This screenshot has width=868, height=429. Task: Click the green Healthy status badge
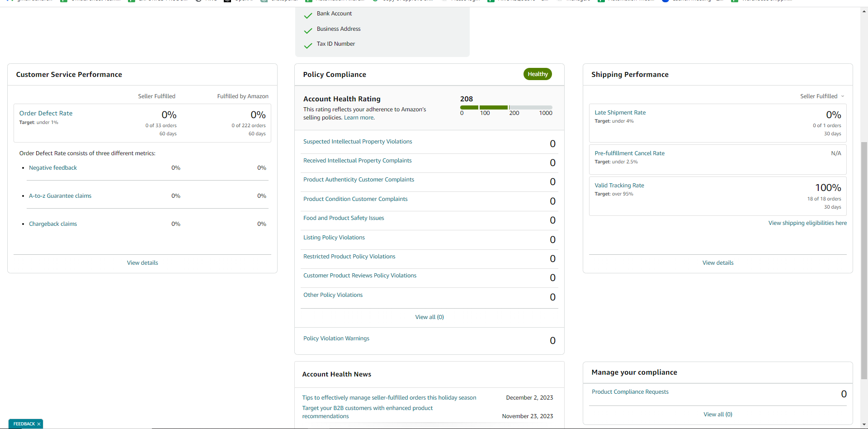click(538, 74)
